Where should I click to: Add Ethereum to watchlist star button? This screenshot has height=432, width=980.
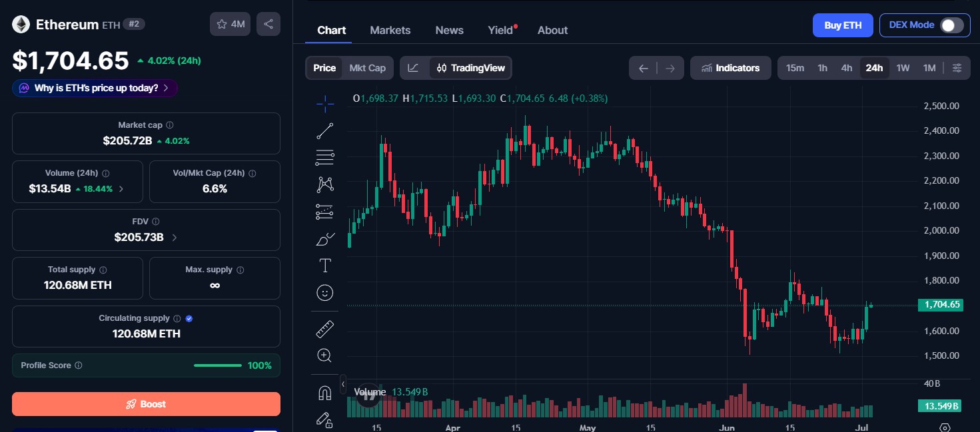pyautogui.click(x=231, y=24)
